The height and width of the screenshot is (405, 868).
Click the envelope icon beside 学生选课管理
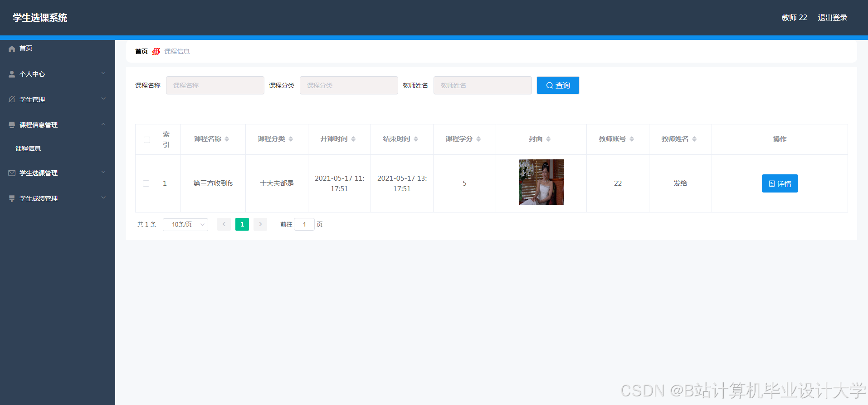(12, 173)
